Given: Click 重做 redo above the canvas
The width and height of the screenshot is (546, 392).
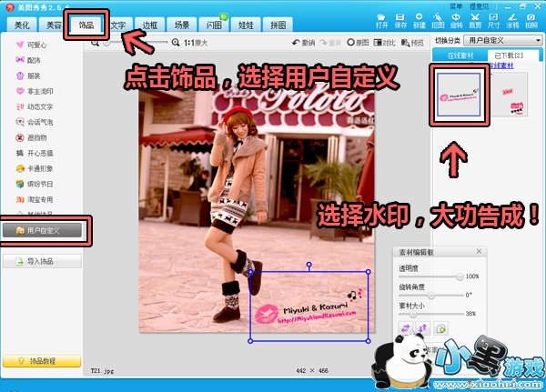Looking at the screenshot, I should pyautogui.click(x=330, y=43).
